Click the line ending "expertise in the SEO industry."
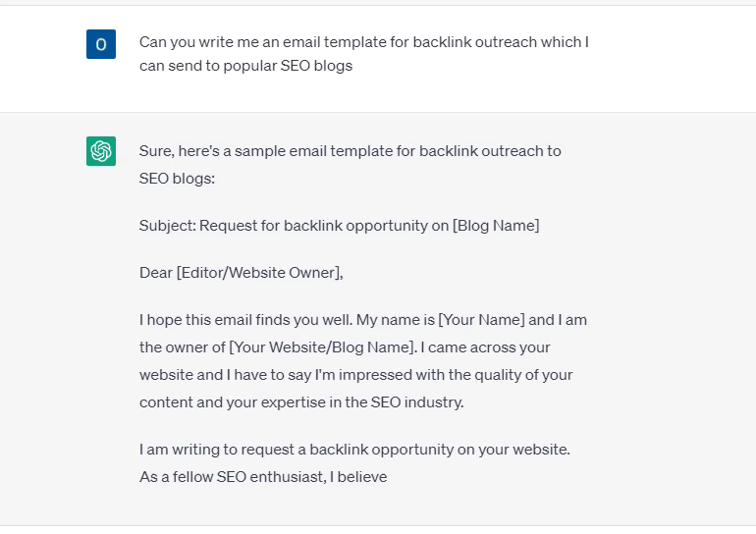756x534 pixels. [301, 402]
